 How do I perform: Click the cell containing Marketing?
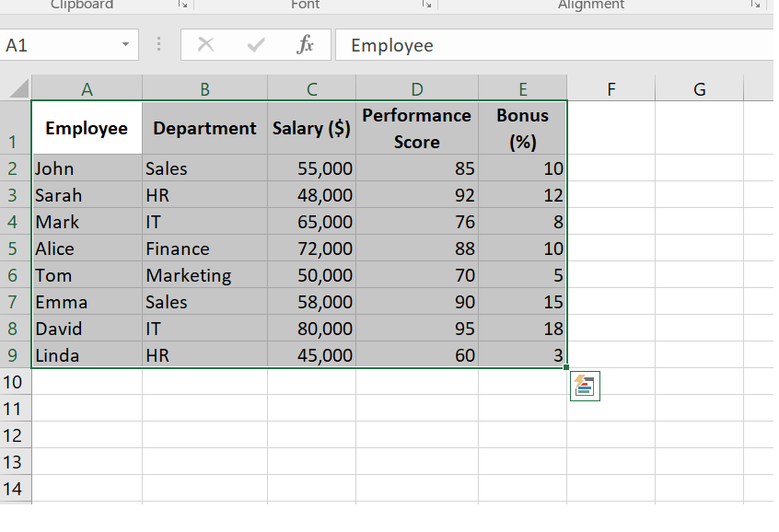pyautogui.click(x=204, y=275)
